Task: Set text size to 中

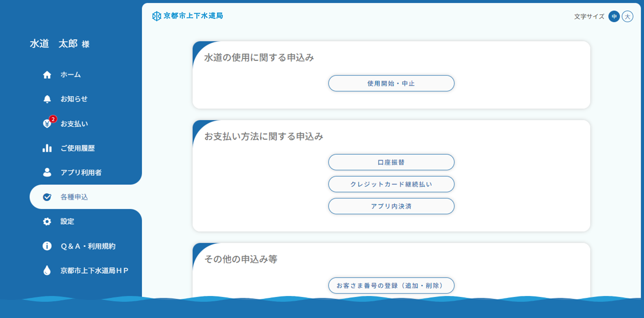Action: coord(614,16)
